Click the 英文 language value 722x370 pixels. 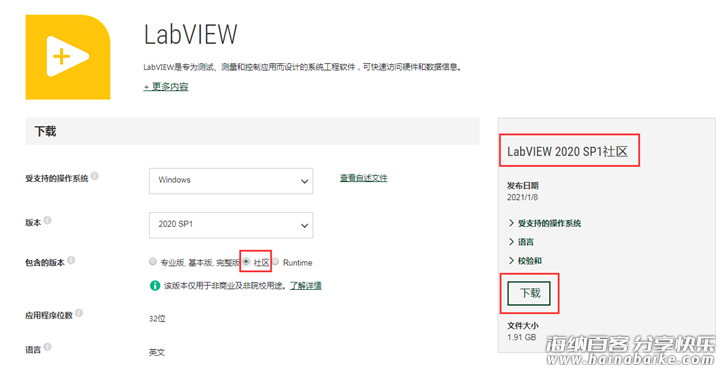157,353
